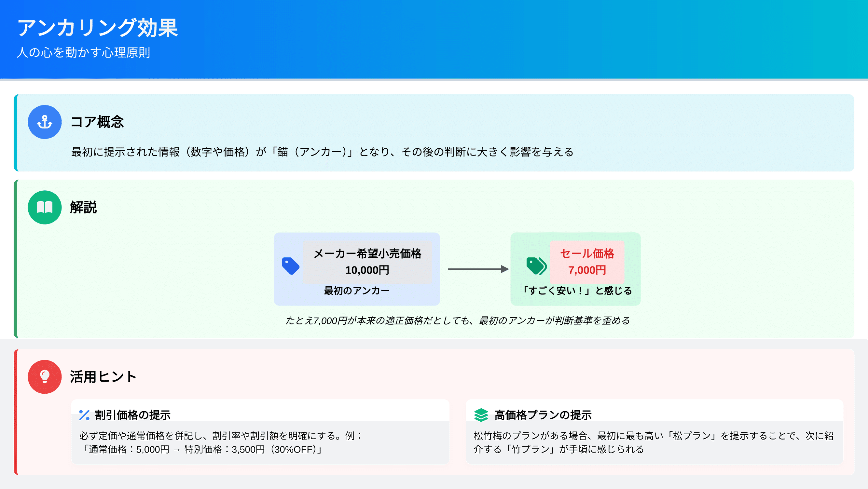Click the 通常価格：5,000円 discount example text

[x=201, y=450]
